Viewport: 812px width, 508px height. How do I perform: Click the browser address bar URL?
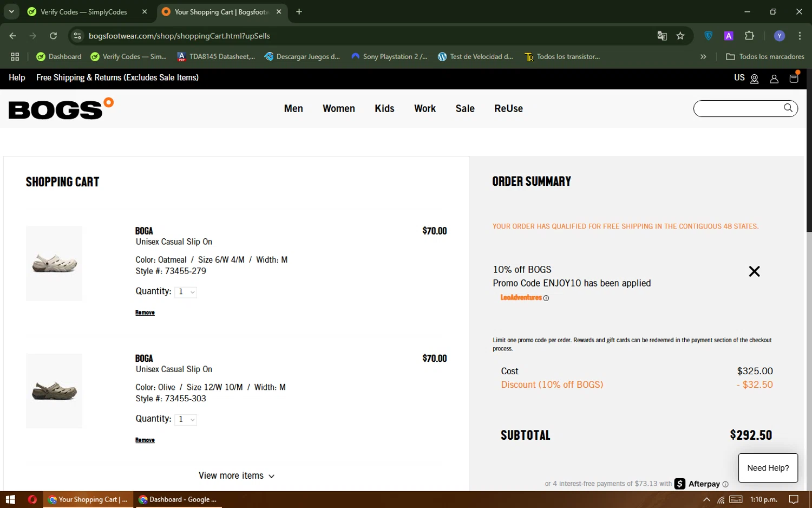pos(179,36)
